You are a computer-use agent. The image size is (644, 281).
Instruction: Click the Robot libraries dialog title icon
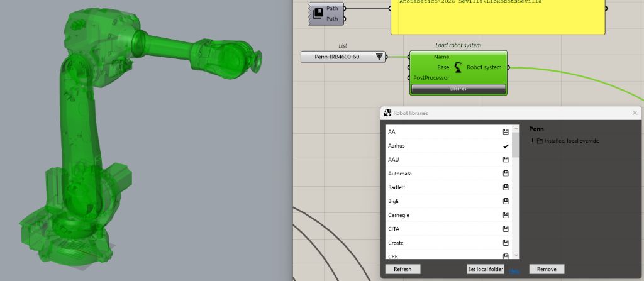pos(387,113)
